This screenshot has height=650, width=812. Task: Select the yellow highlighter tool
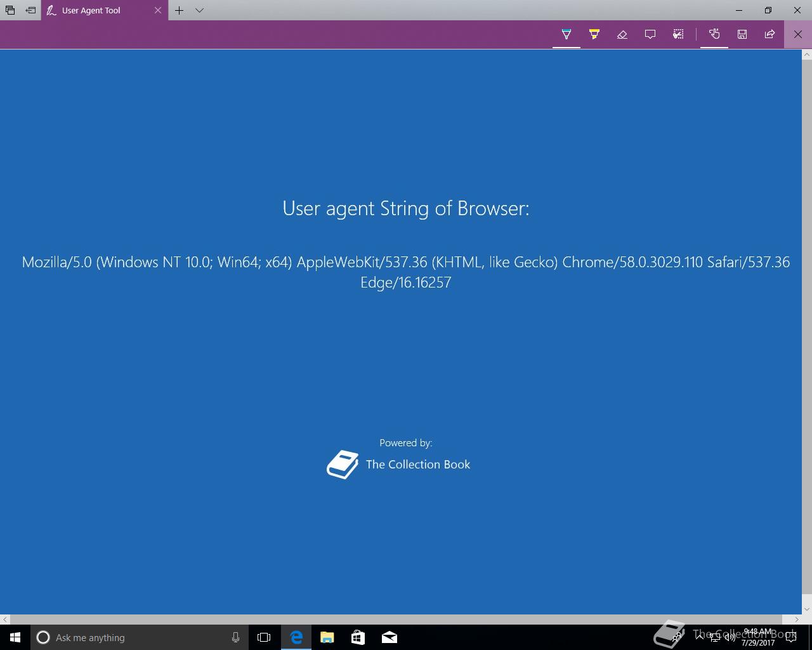coord(594,34)
